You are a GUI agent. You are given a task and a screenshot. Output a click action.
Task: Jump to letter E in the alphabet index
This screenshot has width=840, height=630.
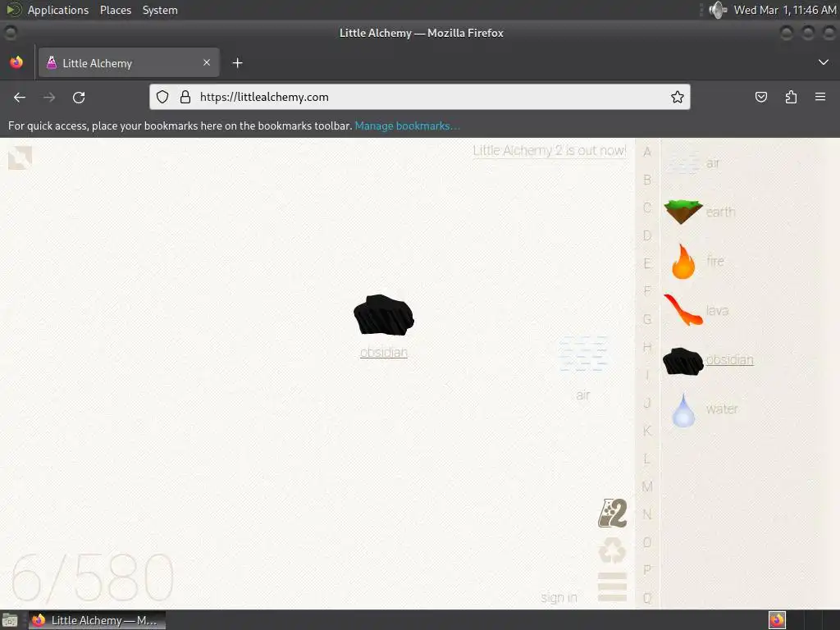pyautogui.click(x=647, y=263)
